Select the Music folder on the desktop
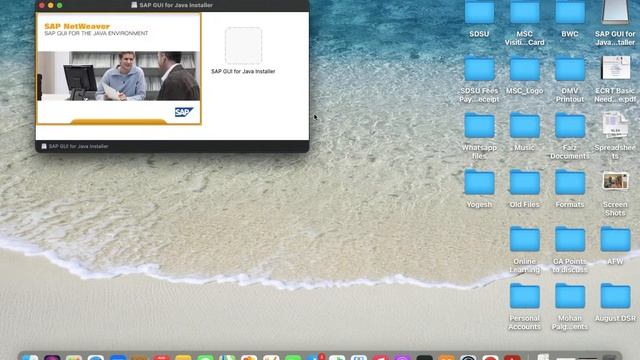 (524, 125)
